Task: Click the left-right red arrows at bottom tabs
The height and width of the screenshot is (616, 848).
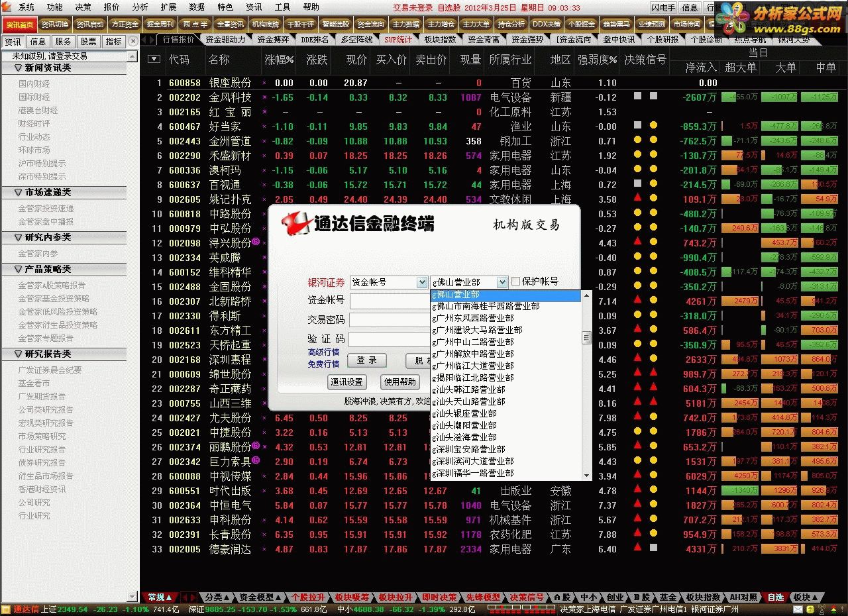Action: (x=189, y=597)
